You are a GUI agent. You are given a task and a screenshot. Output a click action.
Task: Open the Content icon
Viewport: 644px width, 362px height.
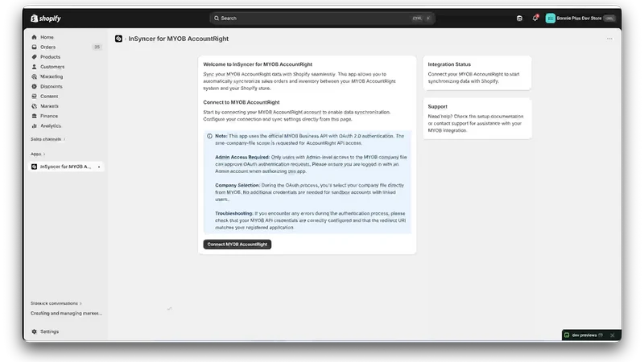[x=34, y=96]
